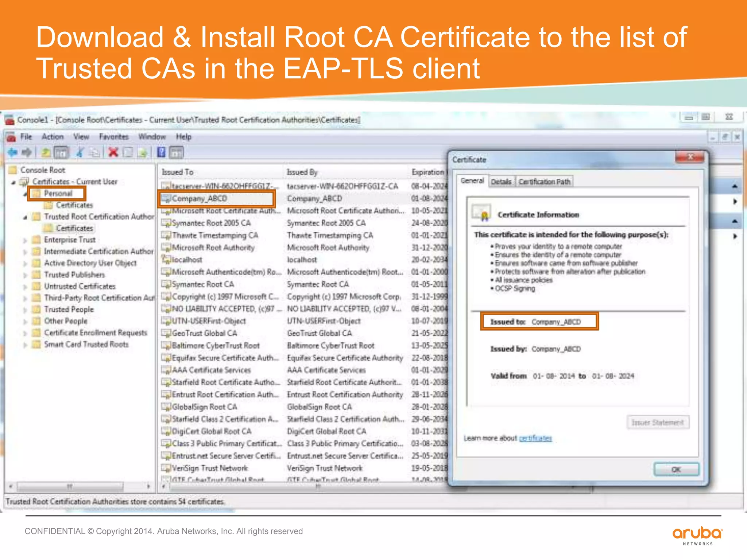The width and height of the screenshot is (747, 560).
Task: Click the Enterprise Trust folder icon
Action: coord(36,240)
